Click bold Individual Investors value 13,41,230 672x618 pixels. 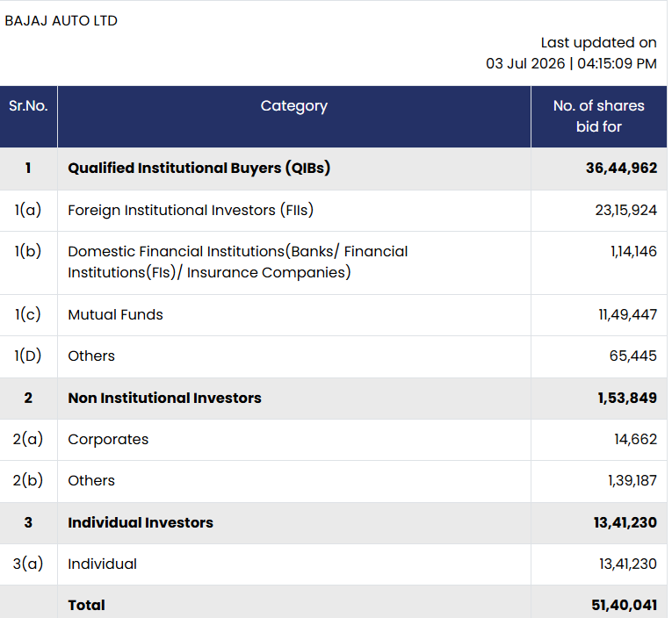(x=625, y=522)
